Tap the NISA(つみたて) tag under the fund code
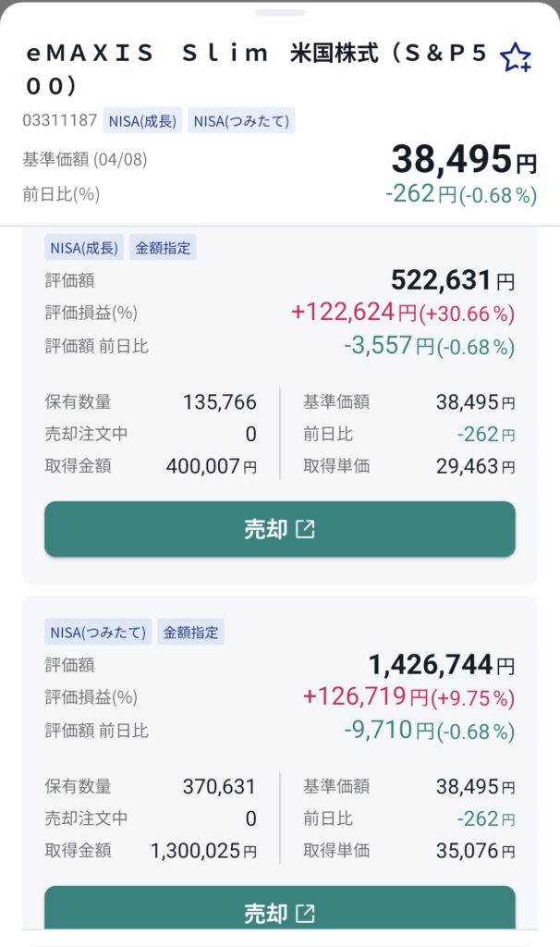 [241, 121]
